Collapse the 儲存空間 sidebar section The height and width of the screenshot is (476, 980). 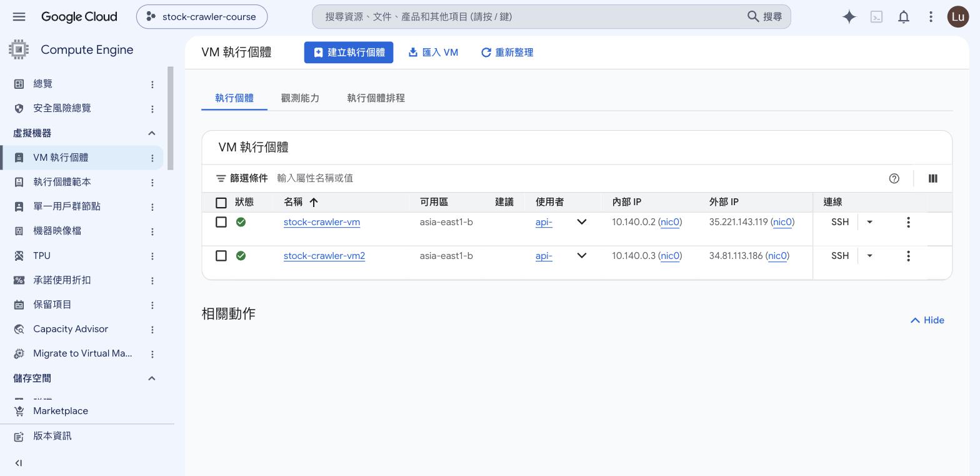tap(151, 378)
